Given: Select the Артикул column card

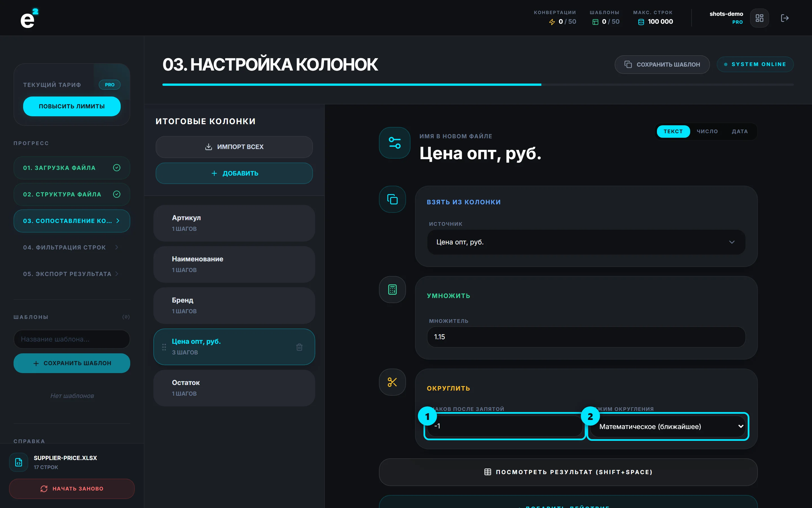Looking at the screenshot, I should pos(234,223).
